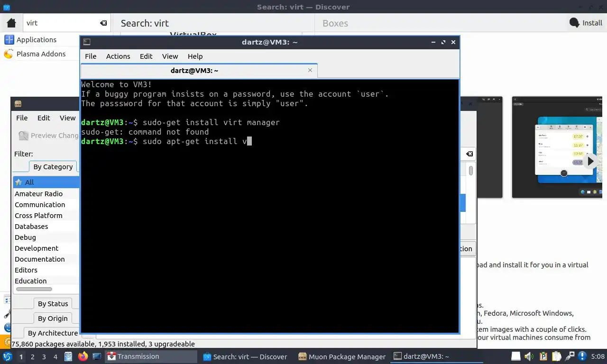This screenshot has height=364, width=607.
Task: Select the By Origin filter tab
Action: (53, 318)
